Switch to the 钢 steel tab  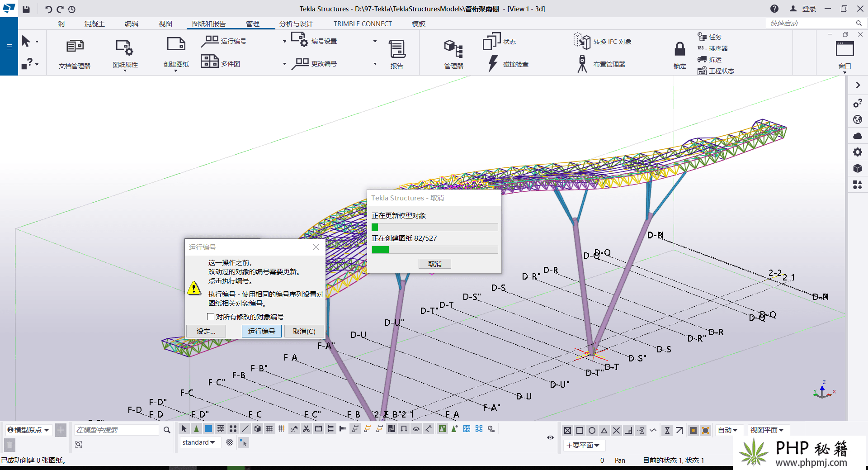(x=61, y=24)
